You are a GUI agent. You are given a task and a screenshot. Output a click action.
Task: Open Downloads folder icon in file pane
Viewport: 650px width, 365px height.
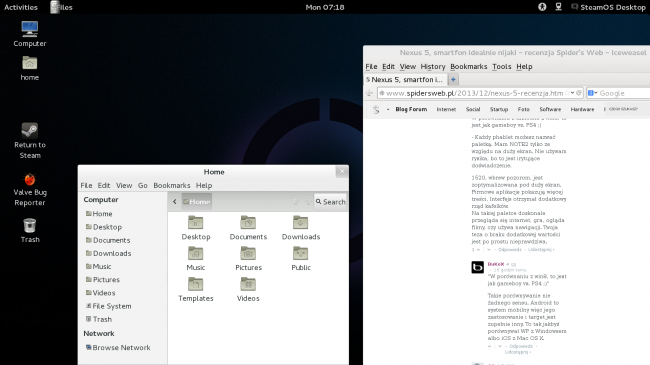(301, 228)
